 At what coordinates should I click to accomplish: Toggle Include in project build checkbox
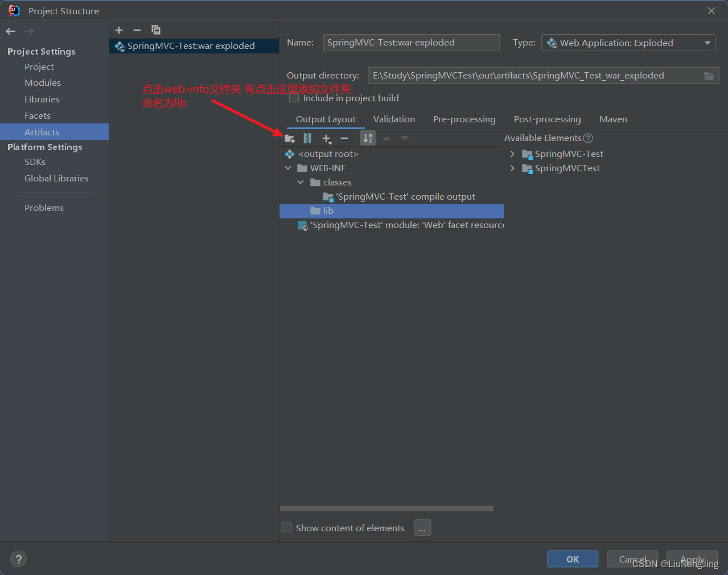[x=294, y=98]
